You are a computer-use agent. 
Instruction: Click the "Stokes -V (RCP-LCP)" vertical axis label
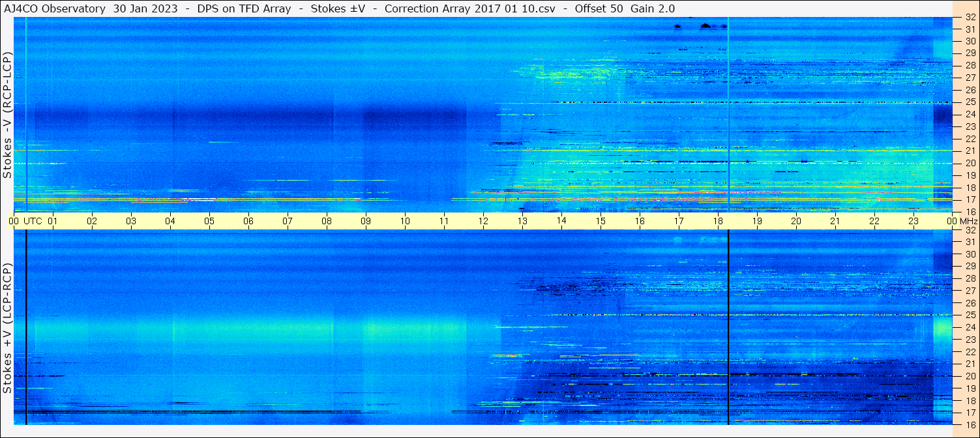pyautogui.click(x=7, y=114)
